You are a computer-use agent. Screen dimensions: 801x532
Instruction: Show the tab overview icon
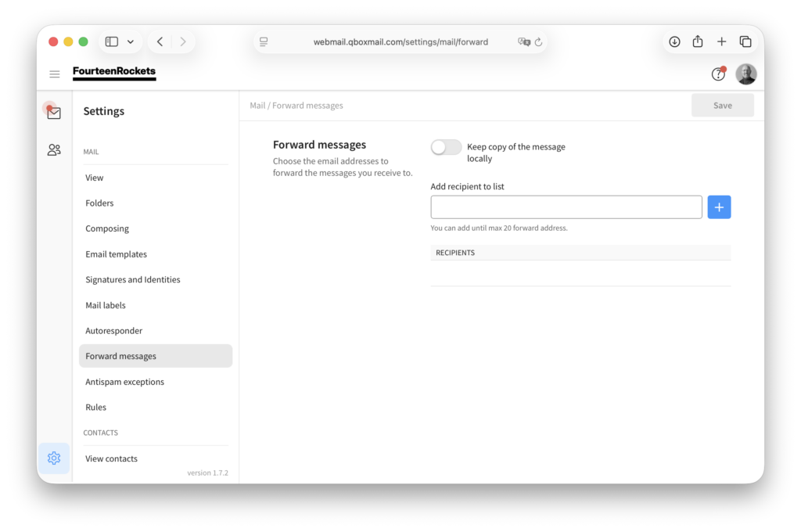[x=745, y=42]
